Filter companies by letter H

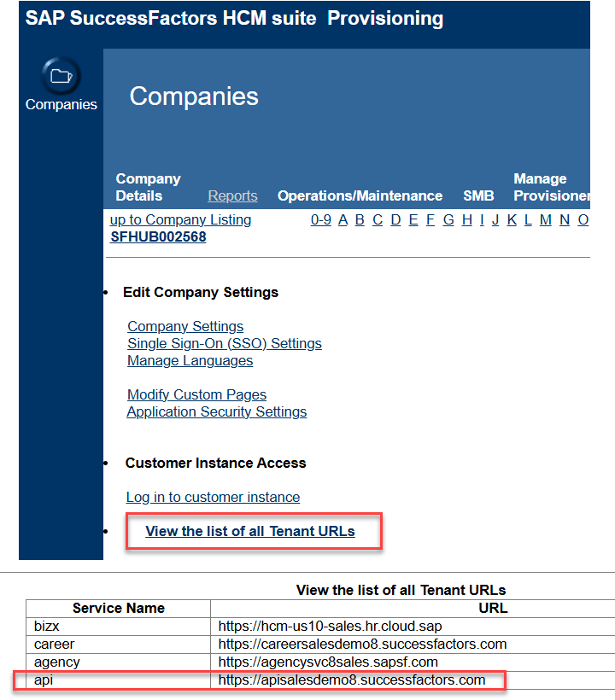pyautogui.click(x=466, y=219)
